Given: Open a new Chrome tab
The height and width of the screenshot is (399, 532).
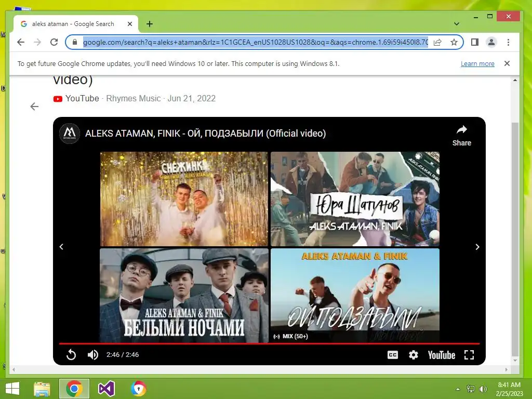Looking at the screenshot, I should (150, 24).
